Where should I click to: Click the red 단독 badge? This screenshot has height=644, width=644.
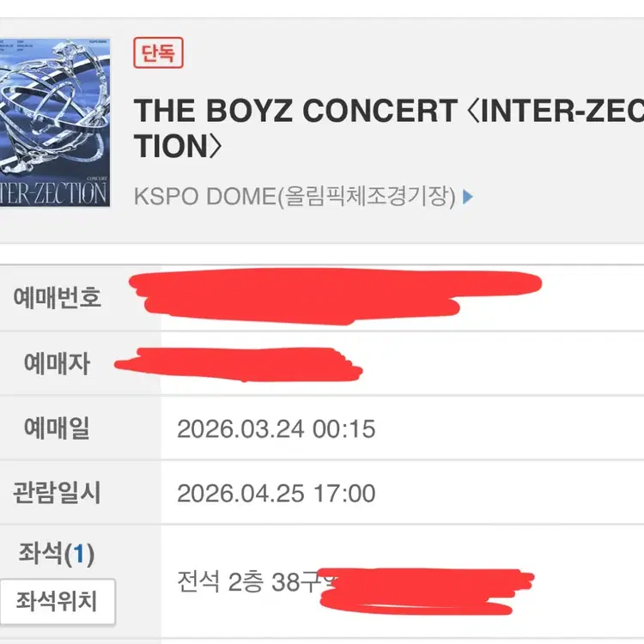tap(158, 54)
